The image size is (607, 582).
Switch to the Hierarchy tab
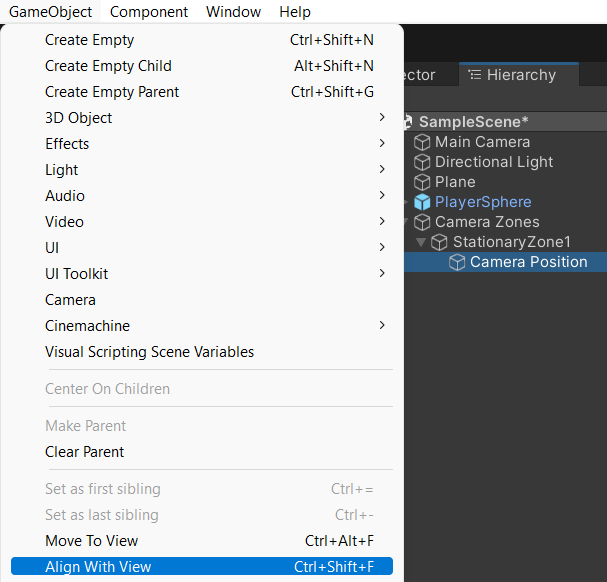coord(519,75)
